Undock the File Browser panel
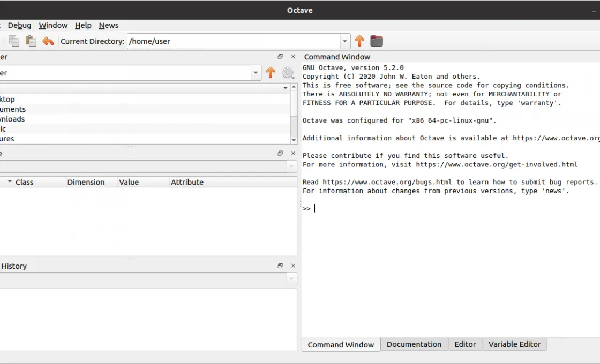Screen dimensions: 600x364 click(280, 56)
